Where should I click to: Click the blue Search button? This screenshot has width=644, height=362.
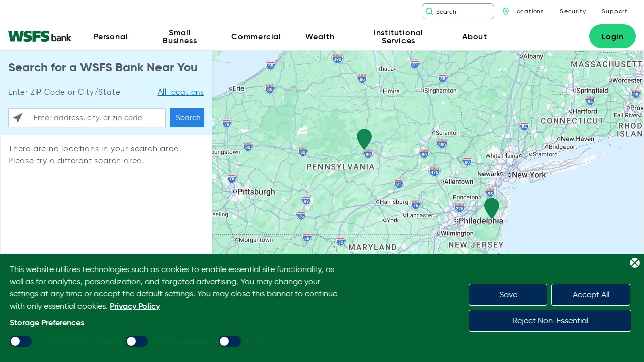point(187,118)
